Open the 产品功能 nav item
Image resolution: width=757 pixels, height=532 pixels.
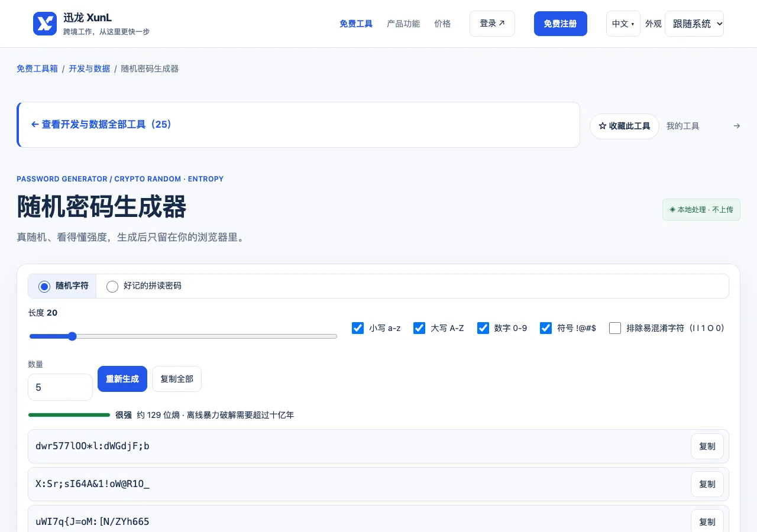click(403, 24)
